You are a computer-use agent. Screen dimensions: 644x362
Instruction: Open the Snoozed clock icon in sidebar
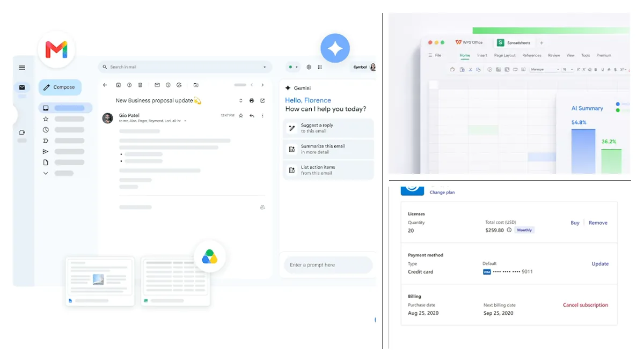[x=46, y=130]
